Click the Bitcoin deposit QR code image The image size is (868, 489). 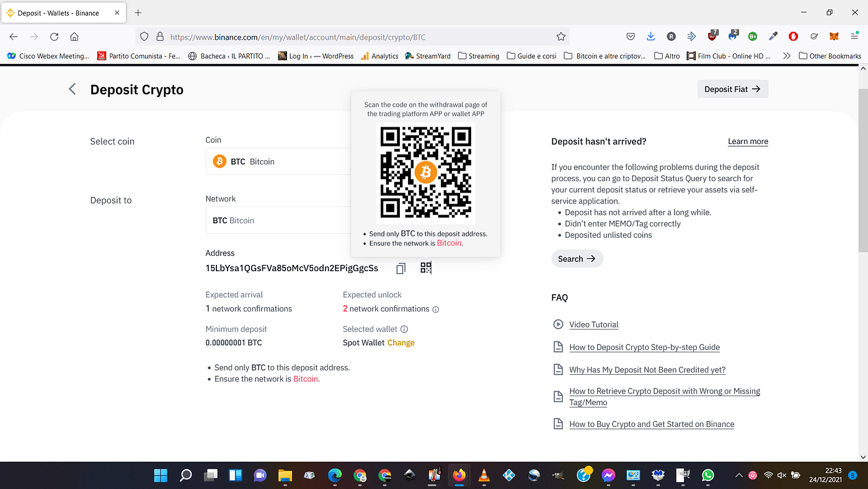(x=426, y=173)
